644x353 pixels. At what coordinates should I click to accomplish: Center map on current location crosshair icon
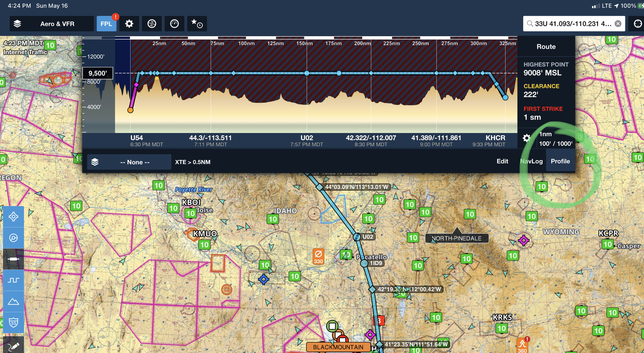(x=638, y=24)
